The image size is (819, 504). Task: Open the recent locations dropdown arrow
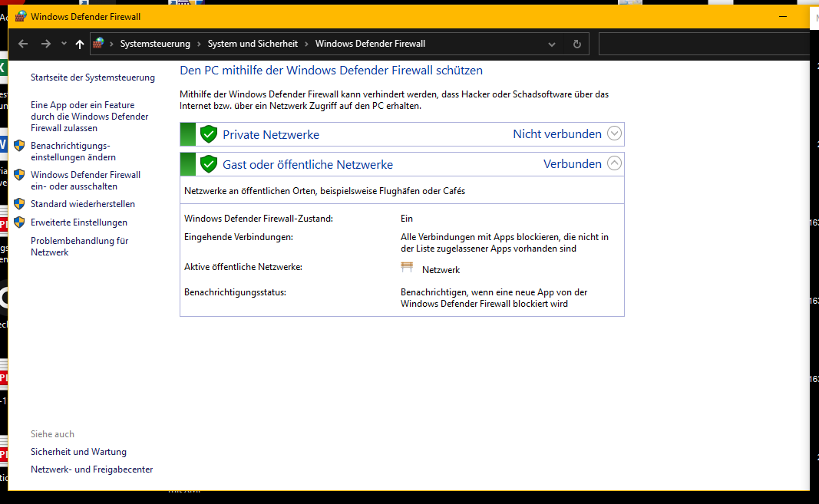pos(64,44)
